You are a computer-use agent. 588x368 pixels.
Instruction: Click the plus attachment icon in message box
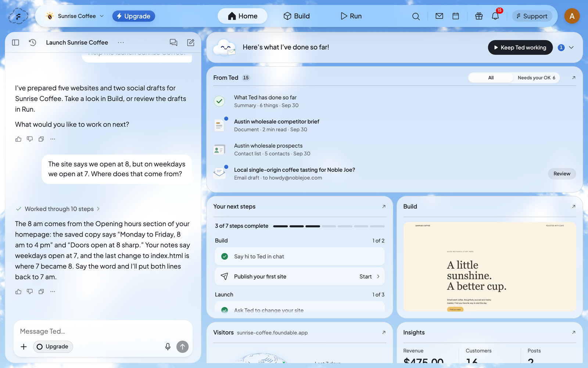click(x=24, y=347)
